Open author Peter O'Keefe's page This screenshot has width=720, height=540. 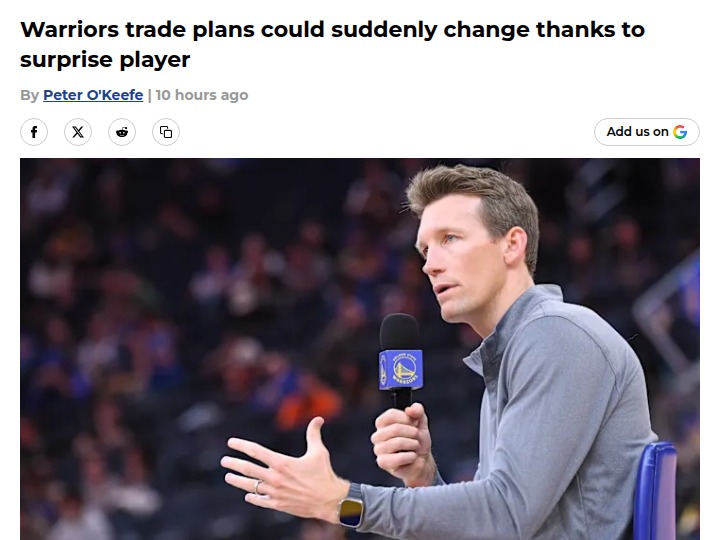coord(93,95)
